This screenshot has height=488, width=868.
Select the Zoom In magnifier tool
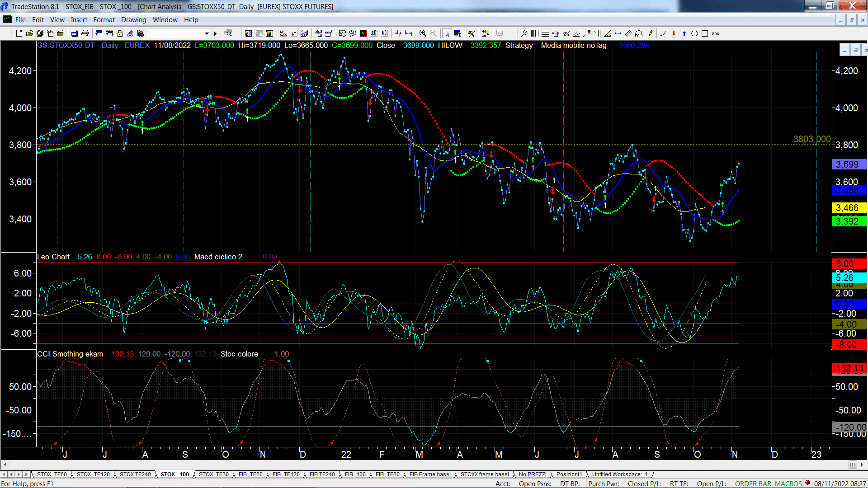pos(423,33)
